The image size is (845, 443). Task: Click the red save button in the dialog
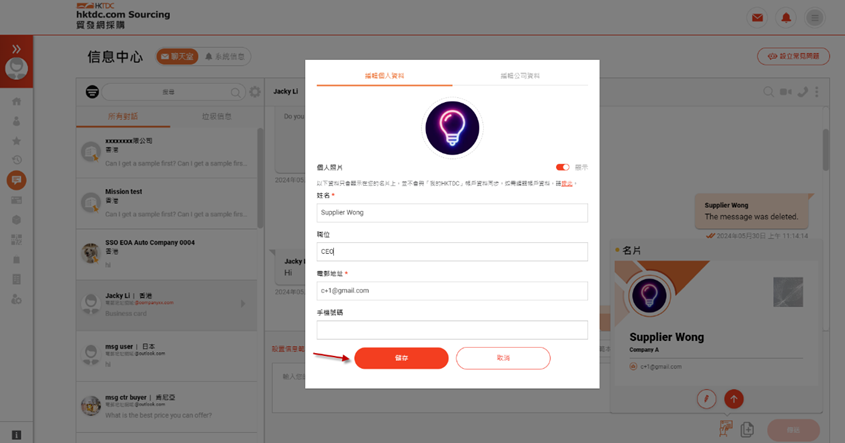[x=401, y=358]
